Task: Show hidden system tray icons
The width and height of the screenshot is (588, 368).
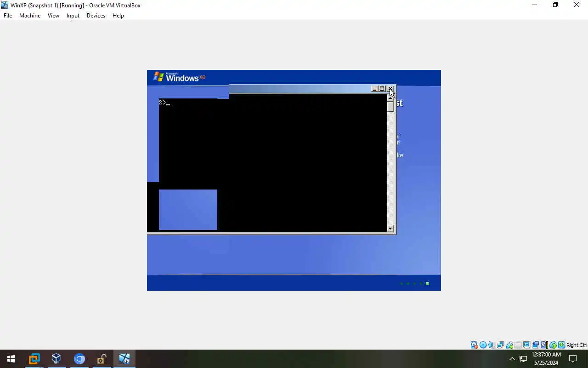Action: point(512,359)
